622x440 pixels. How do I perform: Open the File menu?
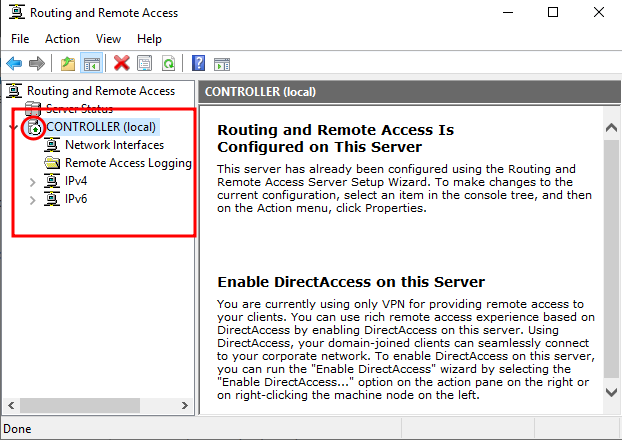tap(20, 39)
